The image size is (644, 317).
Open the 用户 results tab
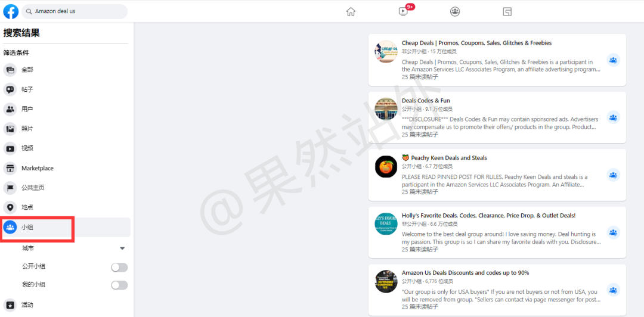(67, 109)
